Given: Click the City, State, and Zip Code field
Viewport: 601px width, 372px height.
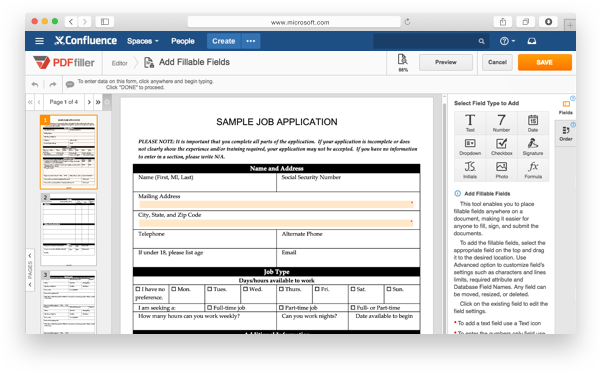Looking at the screenshot, I should [276, 223].
